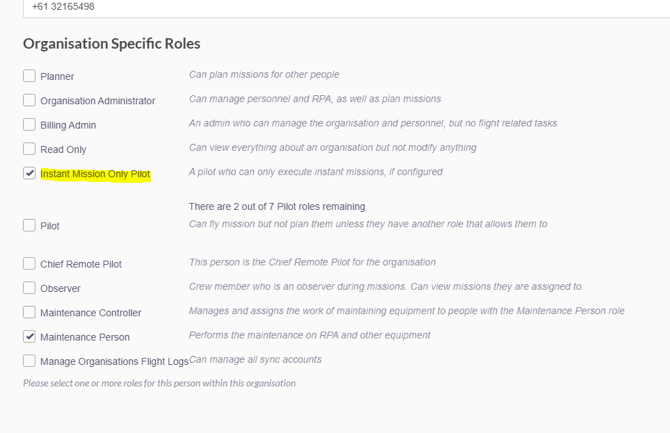Uncheck the Instant Mission Only Pilot checkbox
This screenshot has height=433, width=670.
coord(30,173)
